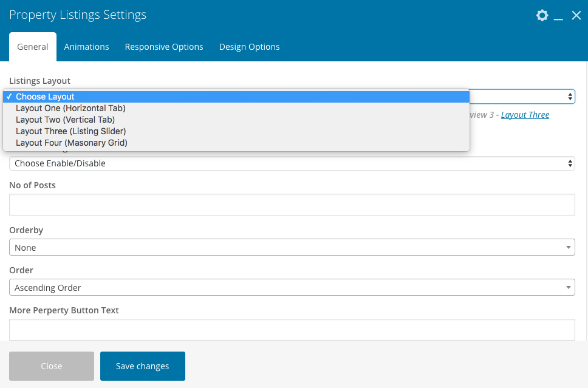The width and height of the screenshot is (588, 388).
Task: Pick Layout Two (Vertical Tab)
Action: tap(65, 120)
